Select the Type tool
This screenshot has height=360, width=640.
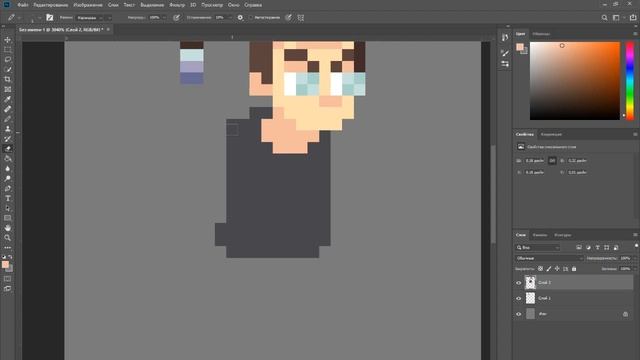[8, 198]
